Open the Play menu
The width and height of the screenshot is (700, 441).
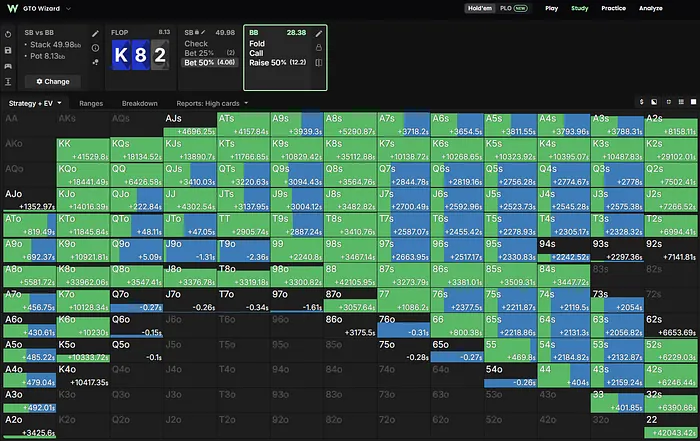coord(551,8)
